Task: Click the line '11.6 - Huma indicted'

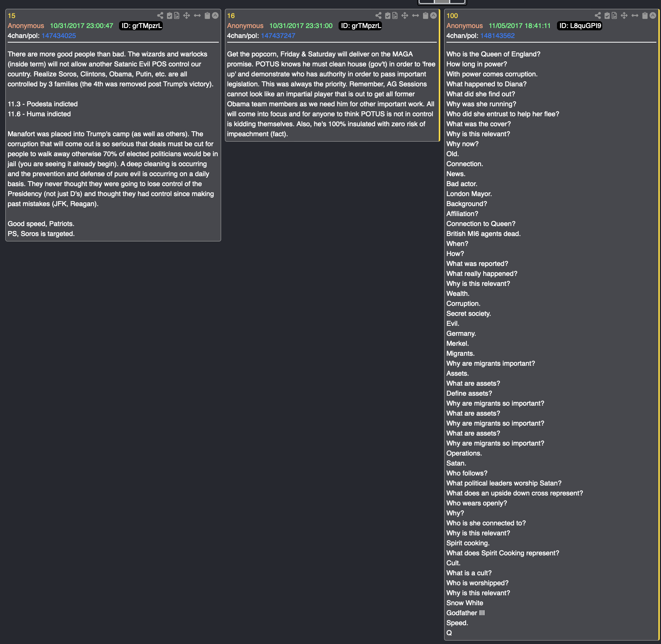Action: click(x=39, y=114)
